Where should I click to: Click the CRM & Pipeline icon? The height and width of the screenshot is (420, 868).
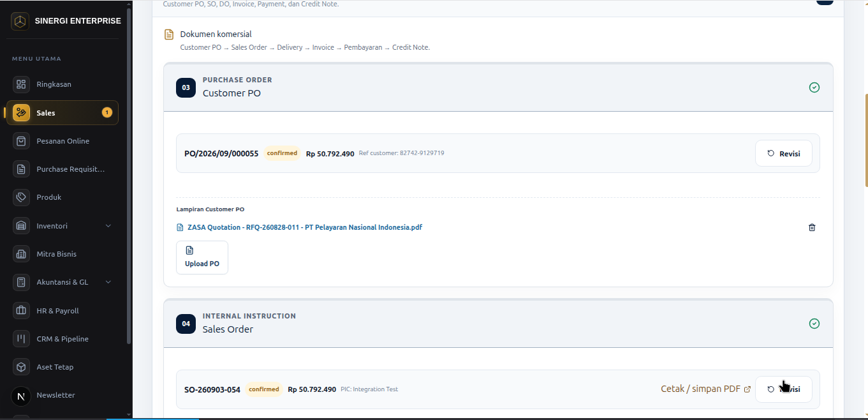click(21, 339)
